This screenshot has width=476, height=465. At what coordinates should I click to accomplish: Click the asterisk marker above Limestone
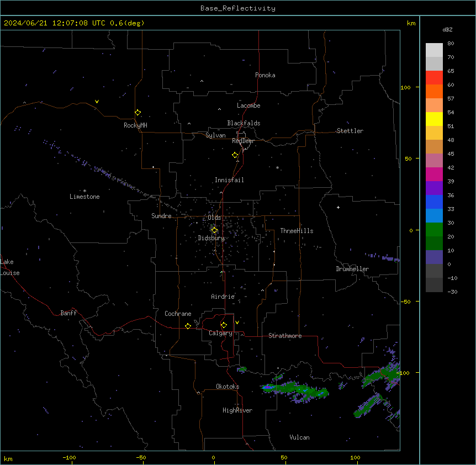click(x=84, y=191)
